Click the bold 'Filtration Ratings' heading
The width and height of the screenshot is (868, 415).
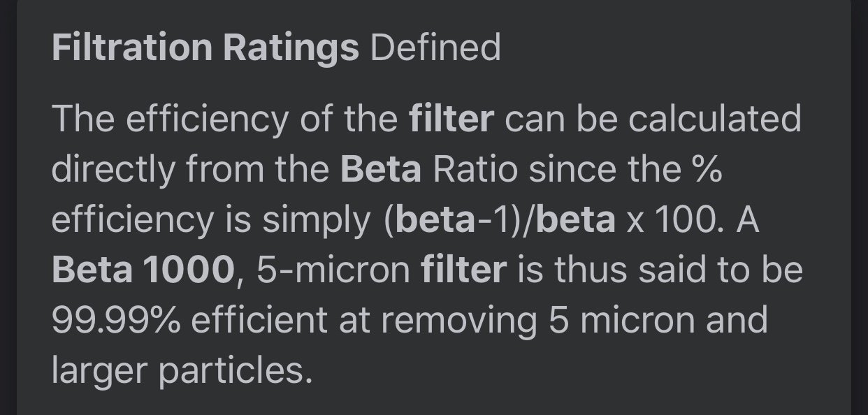point(205,48)
